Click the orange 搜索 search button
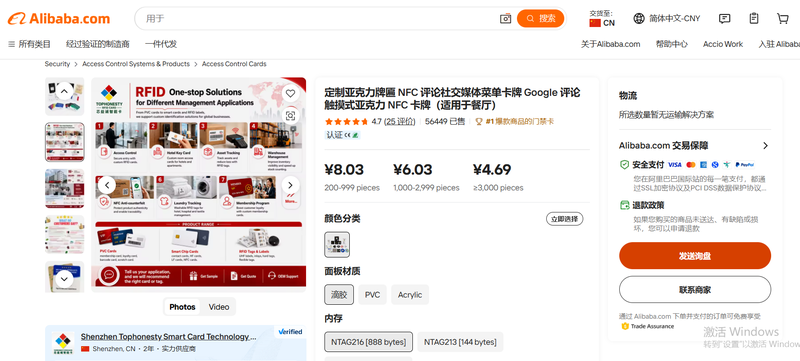 pos(540,18)
